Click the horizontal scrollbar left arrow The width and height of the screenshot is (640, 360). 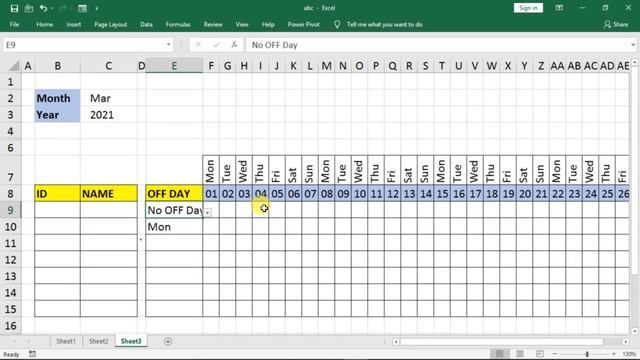click(396, 342)
